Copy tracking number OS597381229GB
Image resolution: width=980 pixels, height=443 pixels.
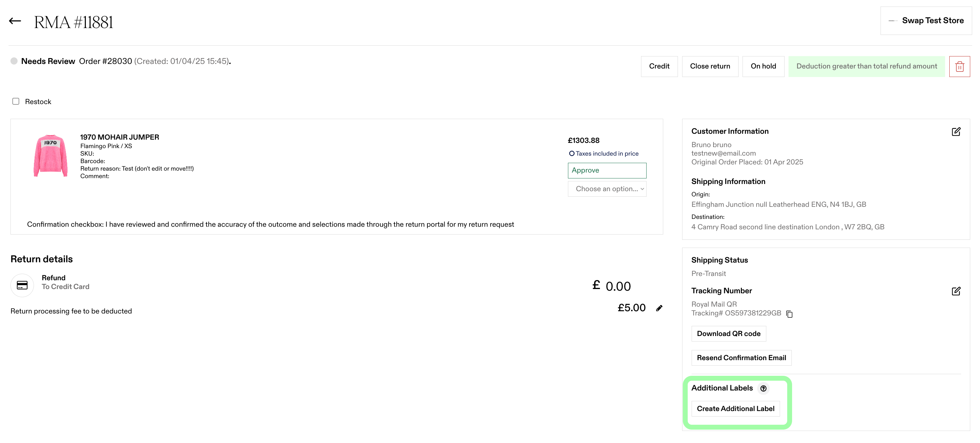789,314
